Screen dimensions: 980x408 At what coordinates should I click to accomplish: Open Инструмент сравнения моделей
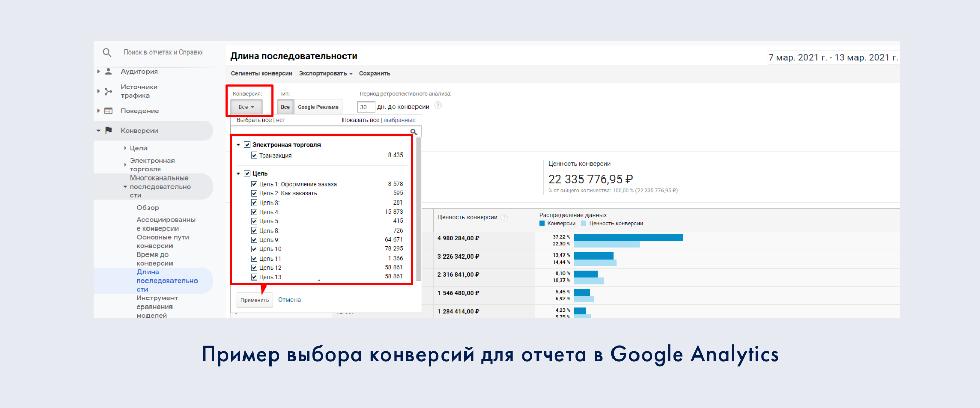tap(157, 307)
